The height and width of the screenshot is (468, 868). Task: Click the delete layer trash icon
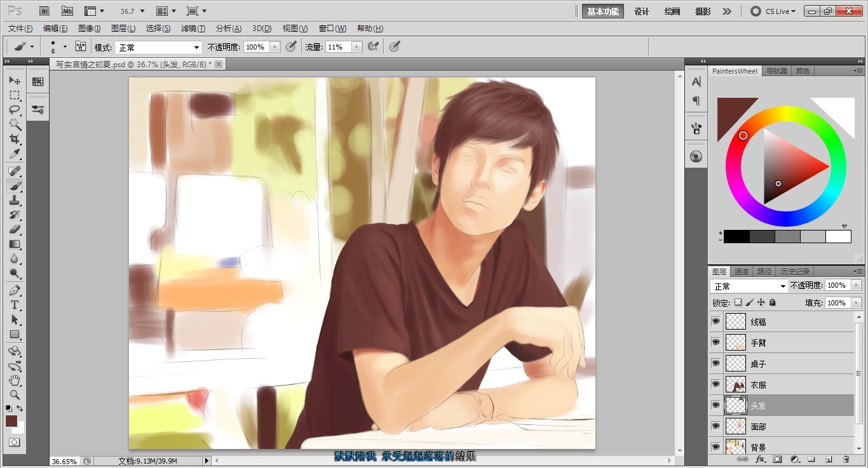pos(846,458)
